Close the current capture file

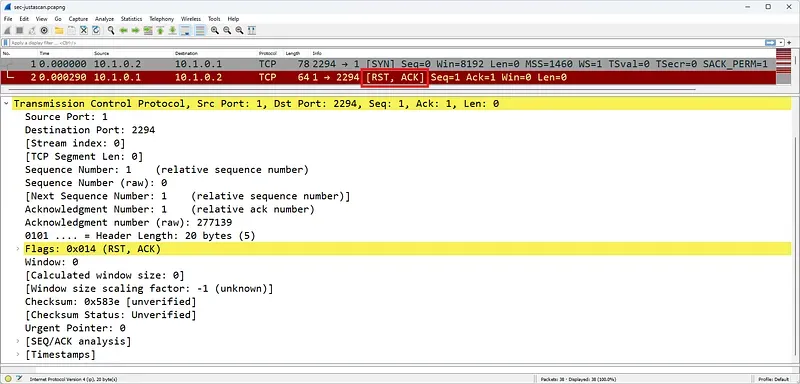[x=84, y=31]
